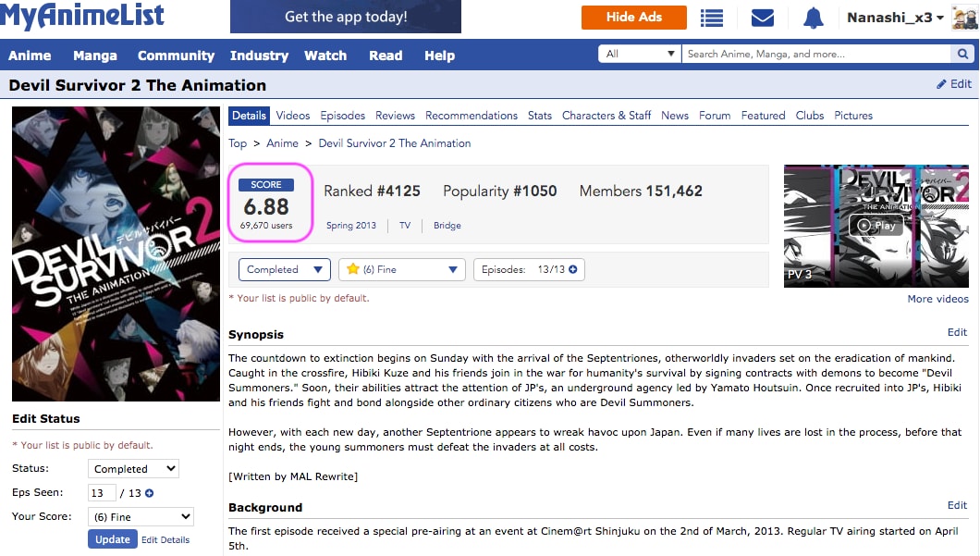
Task: Click the TV type link
Action: tap(405, 226)
